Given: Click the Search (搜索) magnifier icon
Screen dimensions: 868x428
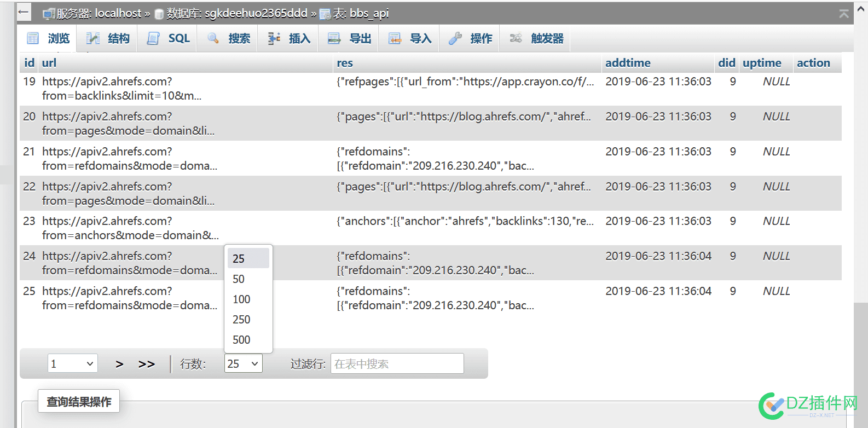Looking at the screenshot, I should (x=213, y=38).
